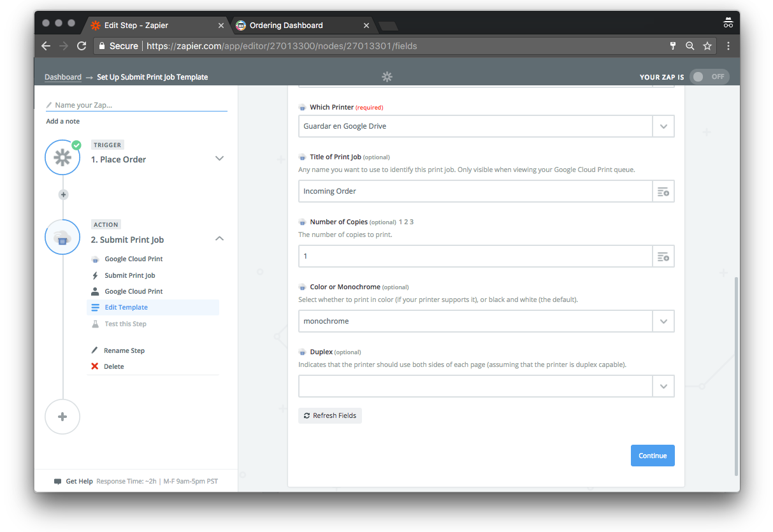Click the Zapier logo in header
773x532 pixels.
387,76
